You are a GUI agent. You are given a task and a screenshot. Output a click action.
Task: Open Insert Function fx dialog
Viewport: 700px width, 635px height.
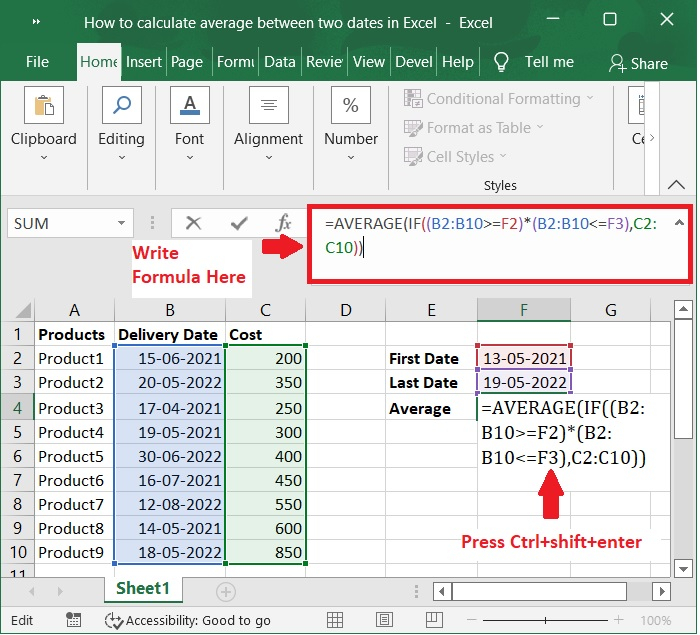[x=283, y=223]
